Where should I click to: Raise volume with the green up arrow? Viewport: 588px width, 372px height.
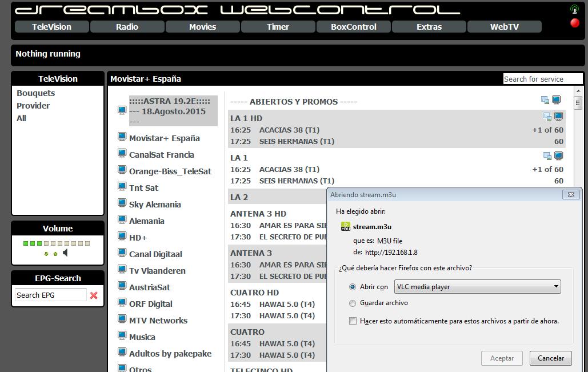(55, 254)
